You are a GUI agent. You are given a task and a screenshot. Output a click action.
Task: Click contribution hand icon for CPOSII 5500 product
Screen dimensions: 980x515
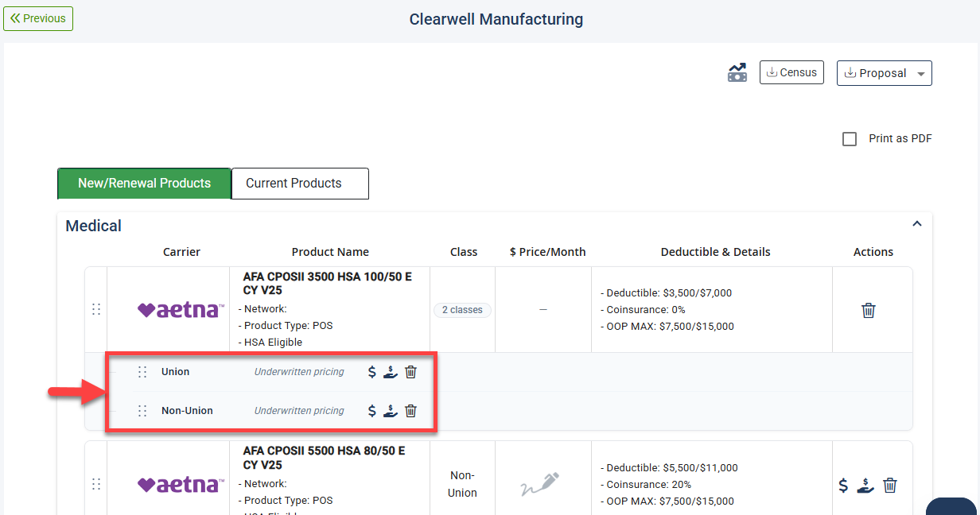[x=865, y=485]
